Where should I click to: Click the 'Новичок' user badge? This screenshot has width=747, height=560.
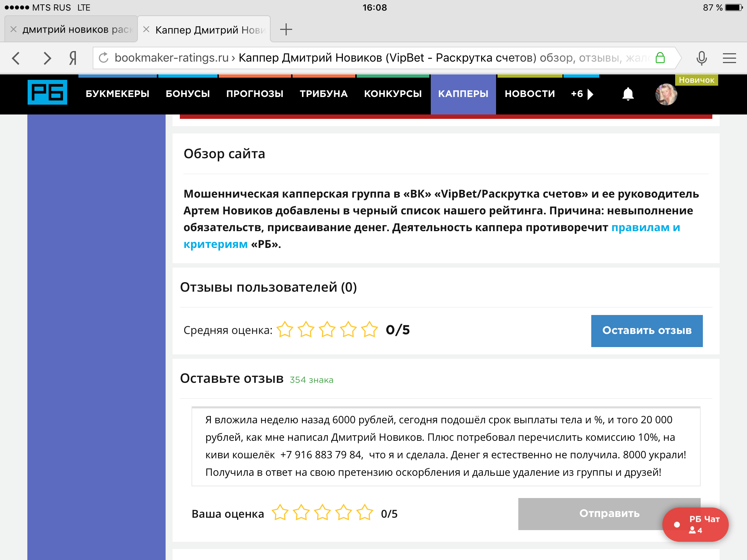coord(696,80)
